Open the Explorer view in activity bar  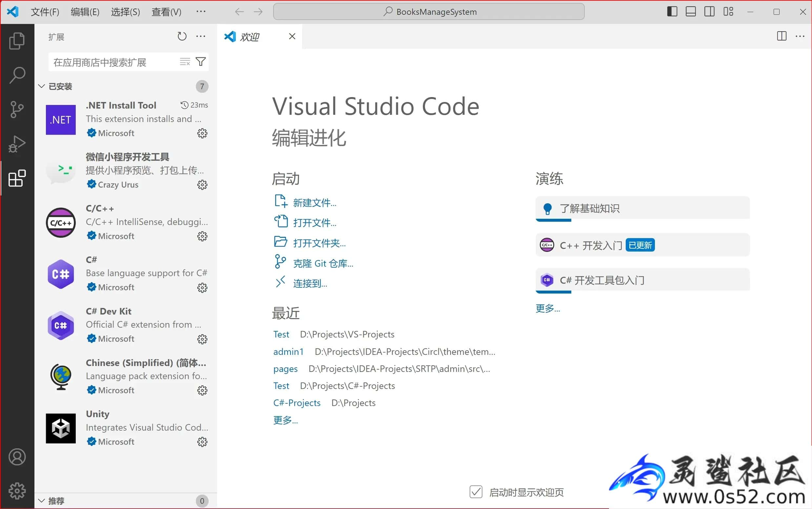point(17,41)
